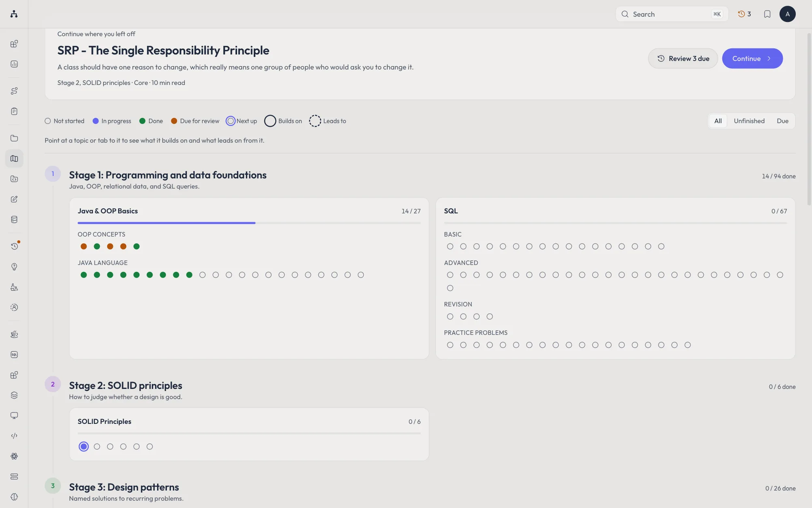Open the route path icon in sidebar
Image resolution: width=812 pixels, height=508 pixels.
coord(14,91)
